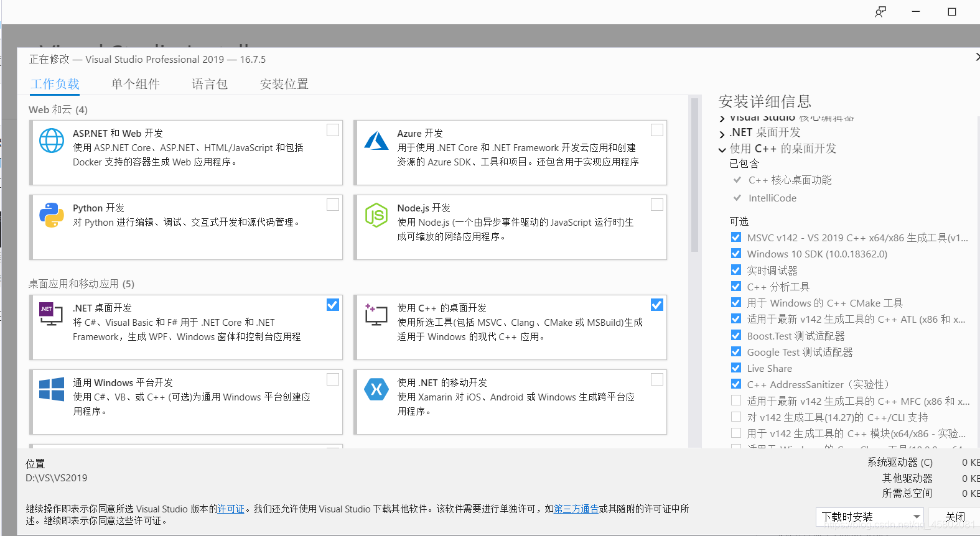The height and width of the screenshot is (536, 980).
Task: Click the Universal Windows Platform logo icon
Action: pos(52,389)
